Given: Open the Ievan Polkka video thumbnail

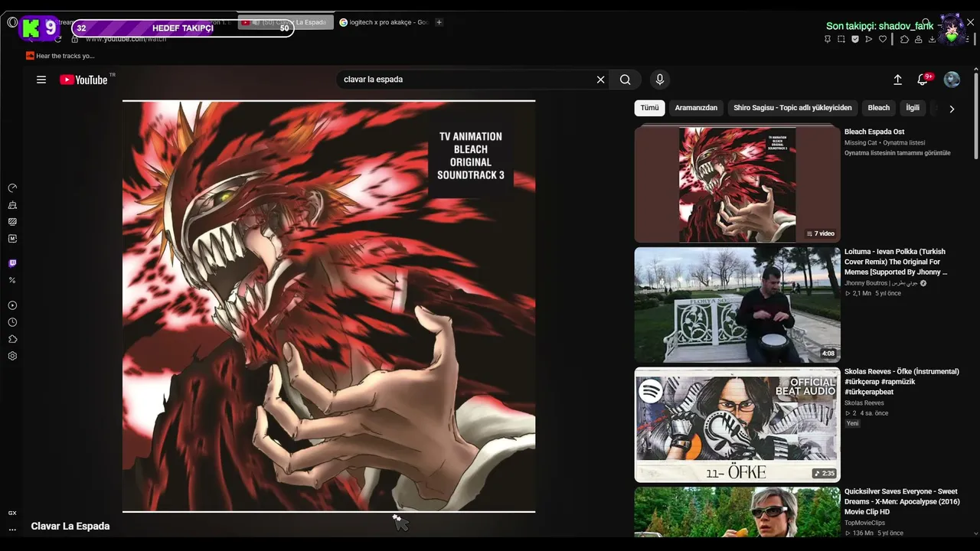Looking at the screenshot, I should click(737, 305).
